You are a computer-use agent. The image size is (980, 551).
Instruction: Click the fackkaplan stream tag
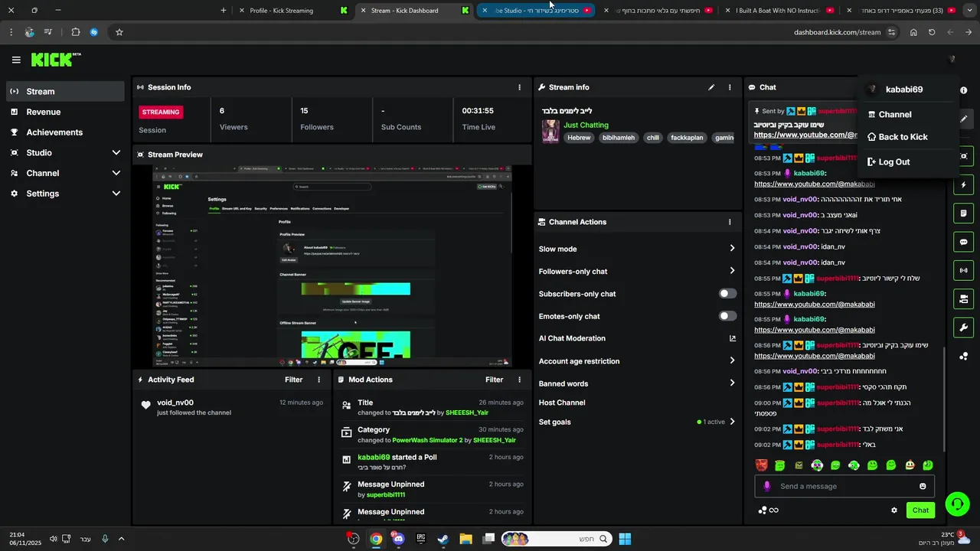pos(687,138)
